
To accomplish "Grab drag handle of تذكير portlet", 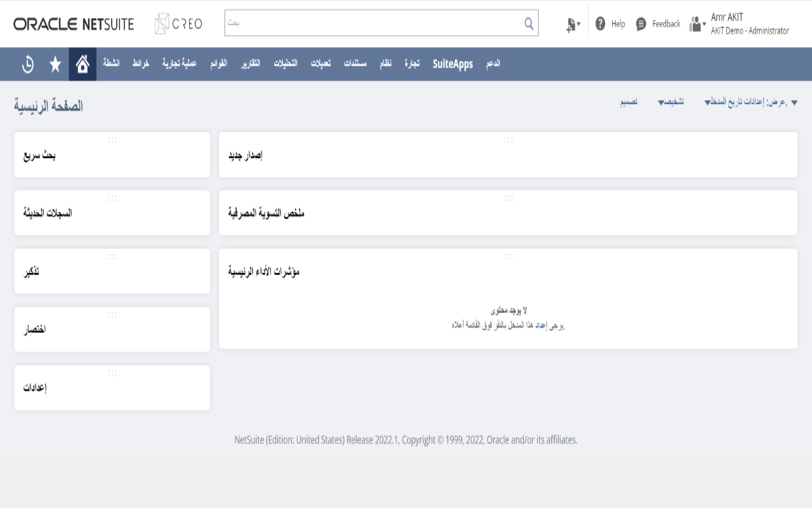I will coord(112,256).
